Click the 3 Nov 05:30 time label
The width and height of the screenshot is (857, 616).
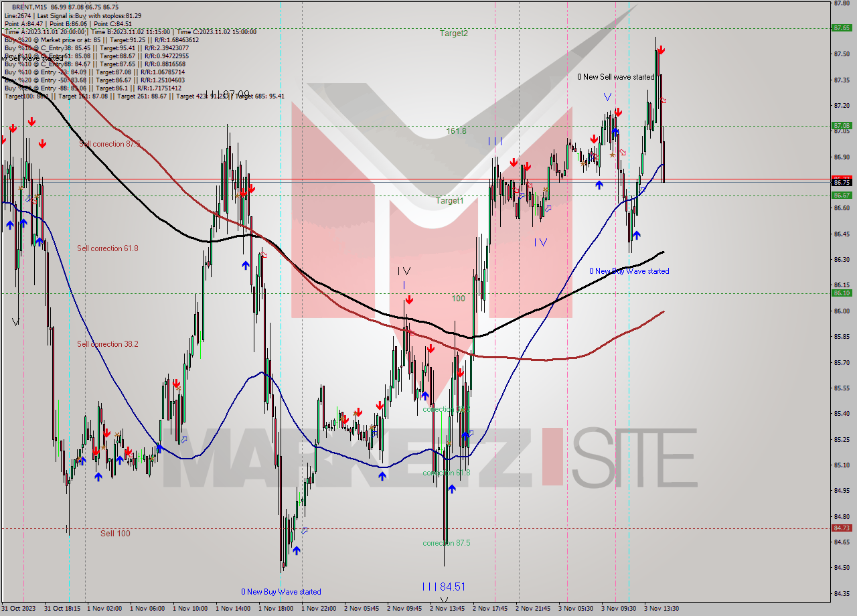click(576, 609)
